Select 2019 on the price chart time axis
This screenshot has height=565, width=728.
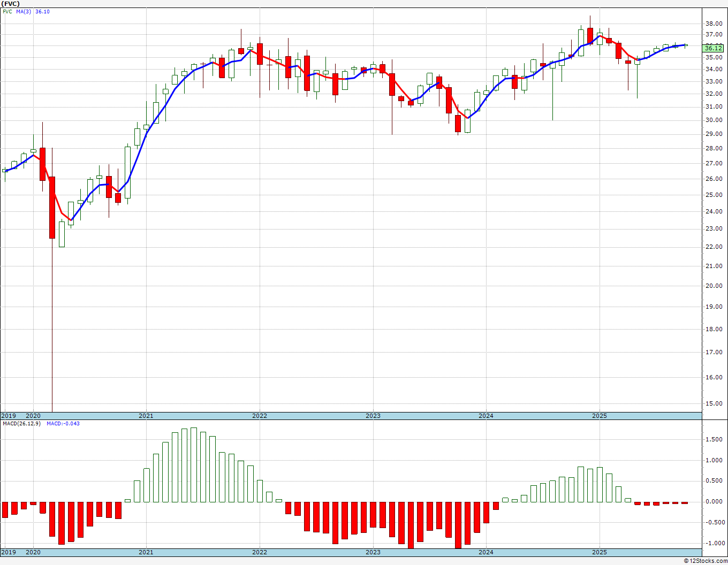click(x=8, y=416)
